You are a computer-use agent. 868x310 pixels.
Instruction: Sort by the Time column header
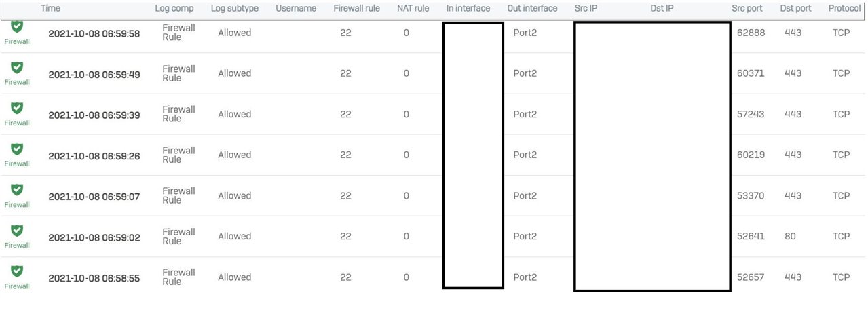click(50, 8)
